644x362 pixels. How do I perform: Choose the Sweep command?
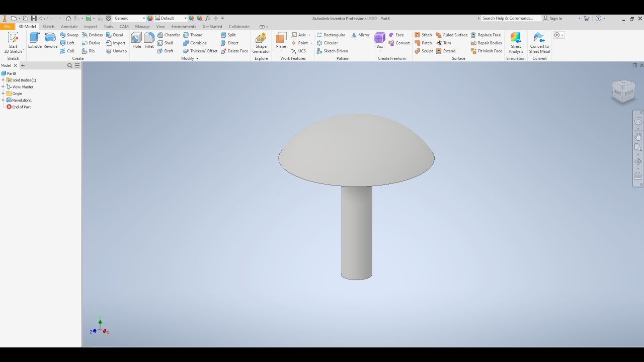(69, 35)
